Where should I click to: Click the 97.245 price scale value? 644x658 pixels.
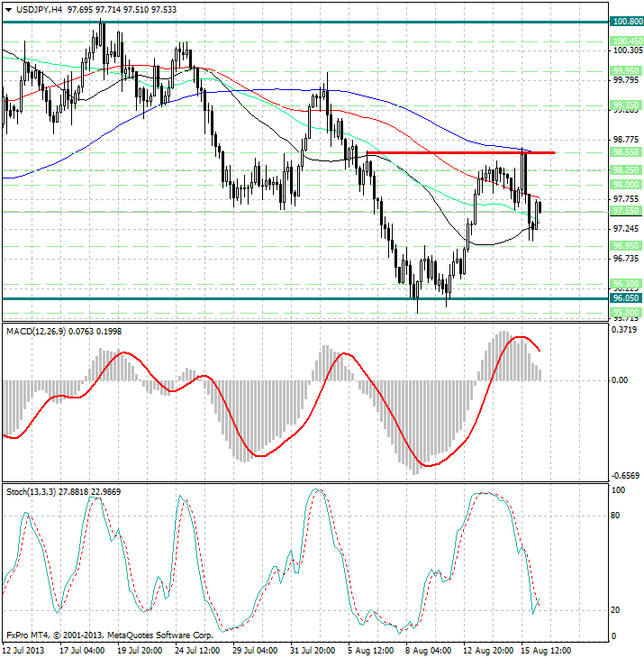click(626, 229)
